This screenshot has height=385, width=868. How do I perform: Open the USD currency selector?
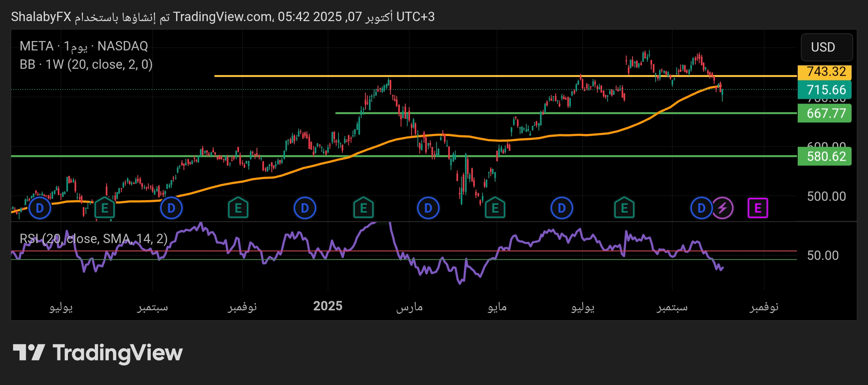pos(827,47)
